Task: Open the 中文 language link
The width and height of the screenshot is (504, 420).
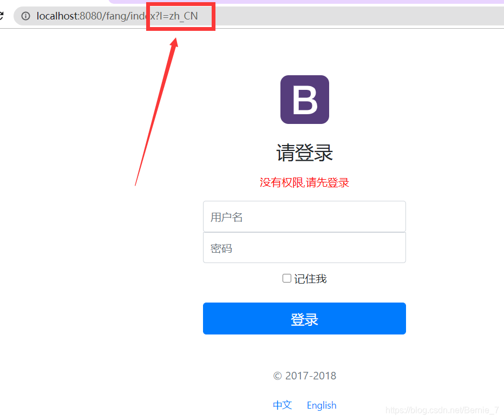Action: click(283, 405)
